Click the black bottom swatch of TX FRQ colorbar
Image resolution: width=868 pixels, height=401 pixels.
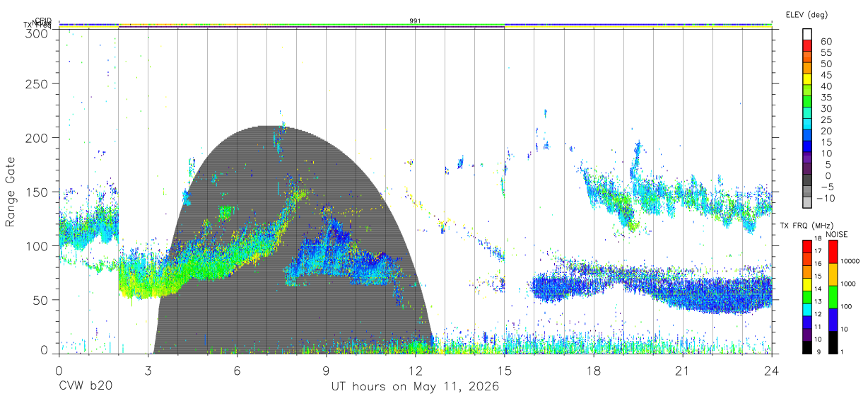point(808,347)
